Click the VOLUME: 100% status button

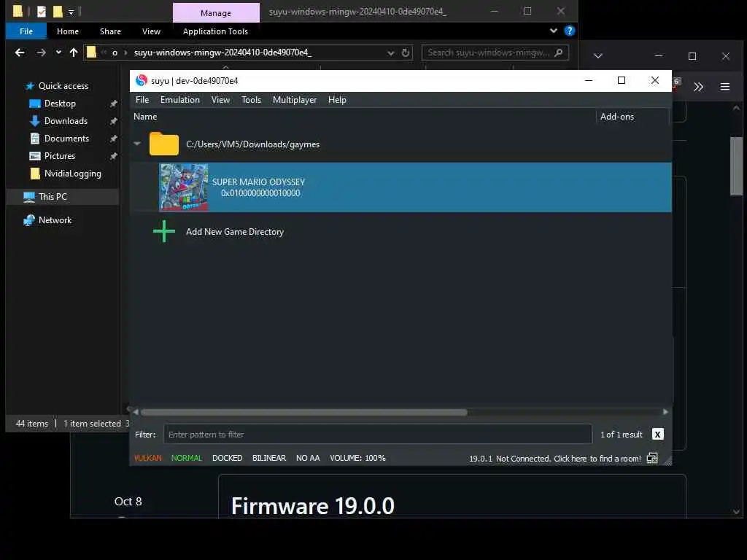tap(357, 458)
